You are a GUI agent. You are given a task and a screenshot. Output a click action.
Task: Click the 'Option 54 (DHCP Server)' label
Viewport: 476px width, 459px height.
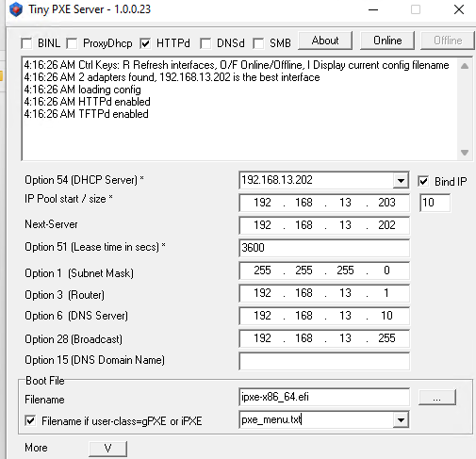(x=84, y=180)
